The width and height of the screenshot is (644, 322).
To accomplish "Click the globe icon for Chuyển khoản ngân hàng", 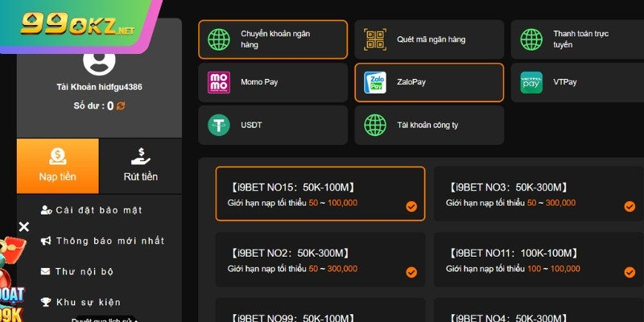I will (x=218, y=39).
